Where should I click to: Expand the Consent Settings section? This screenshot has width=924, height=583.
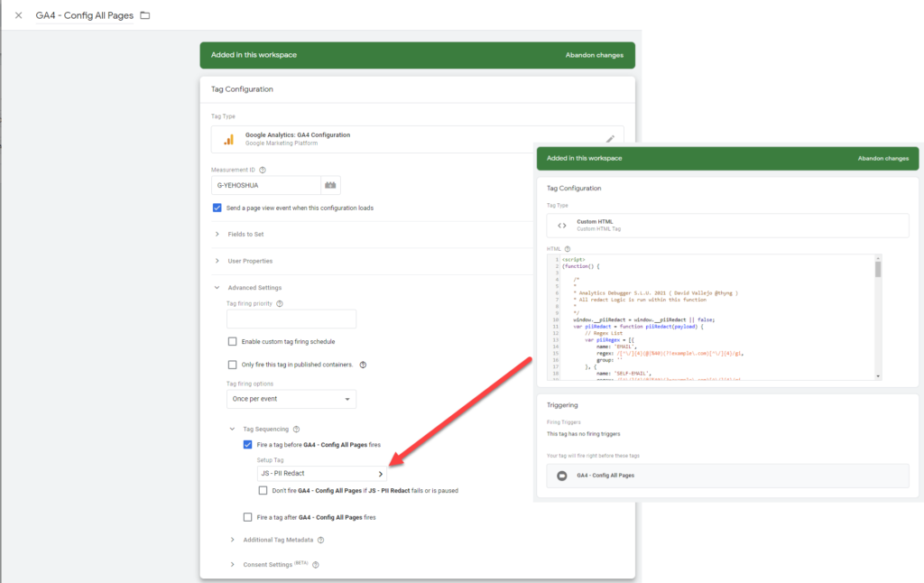point(269,564)
